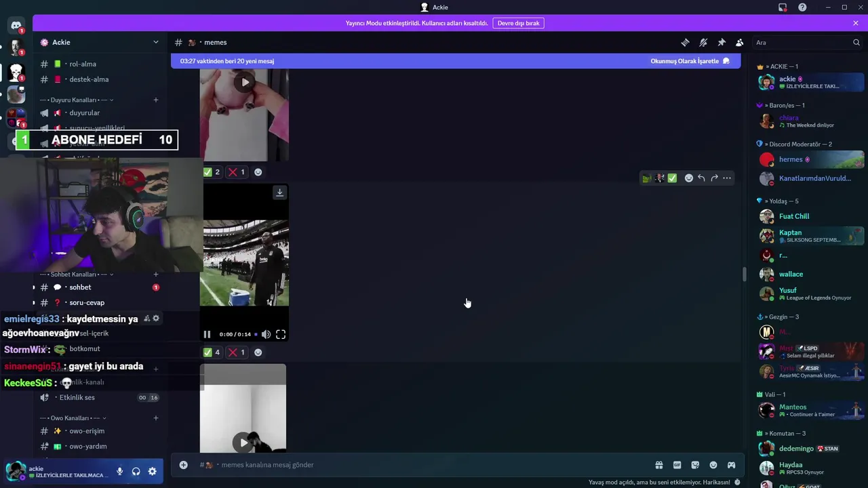Add channel in Owo Kanalları category
The image size is (868, 488).
[155, 418]
